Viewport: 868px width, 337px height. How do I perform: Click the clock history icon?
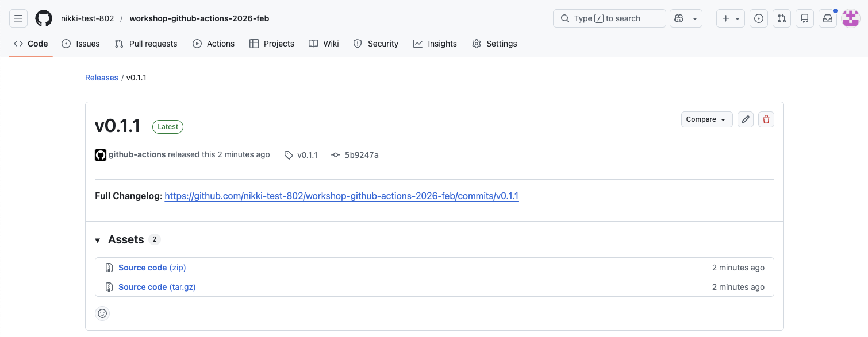758,18
